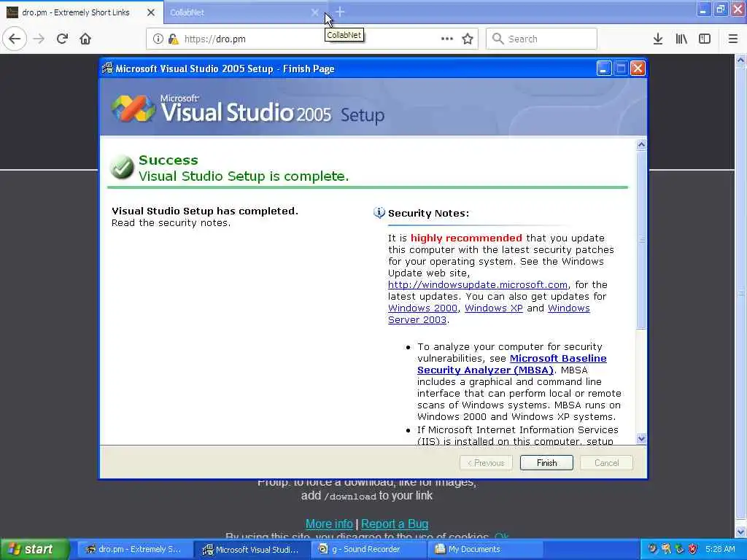747x560 pixels.
Task: Open Microsoft Baseline Security Analyzer link
Action: pyautogui.click(x=511, y=364)
